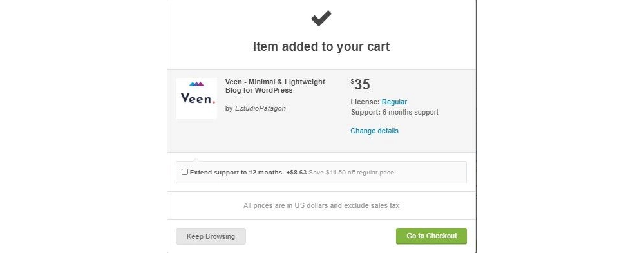
Task: Click the License label
Action: tap(365, 102)
